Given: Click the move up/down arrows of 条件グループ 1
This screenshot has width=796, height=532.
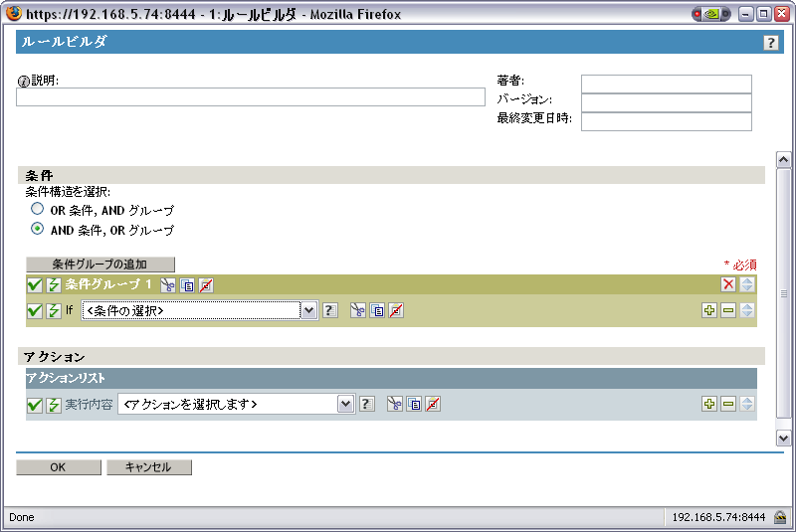Looking at the screenshot, I should point(747,284).
